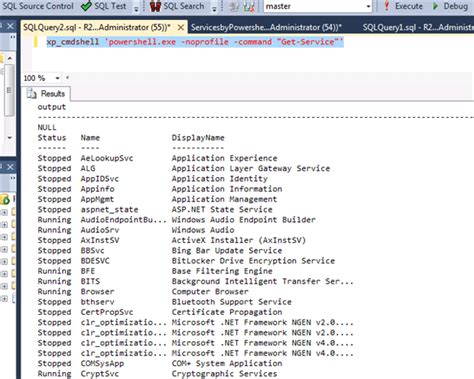Viewport: 474px width, 379px height.
Task: Click the 'Status' header in results
Action: point(52,138)
